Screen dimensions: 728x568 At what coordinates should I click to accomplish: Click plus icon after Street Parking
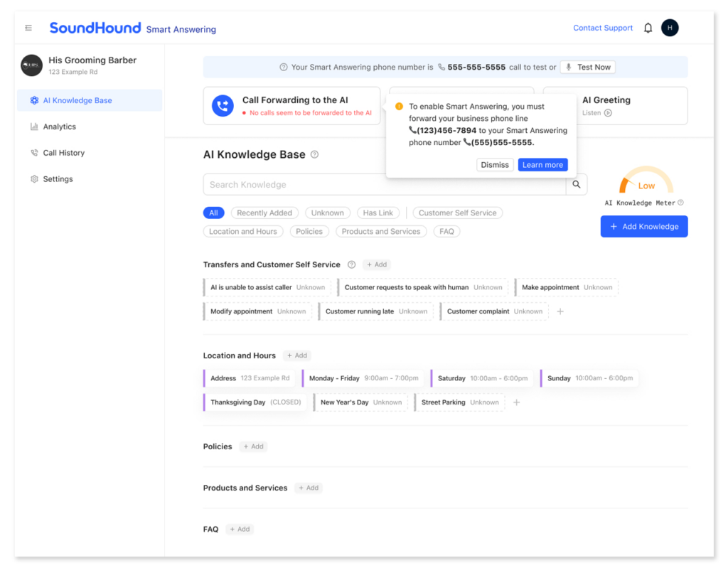[516, 402]
